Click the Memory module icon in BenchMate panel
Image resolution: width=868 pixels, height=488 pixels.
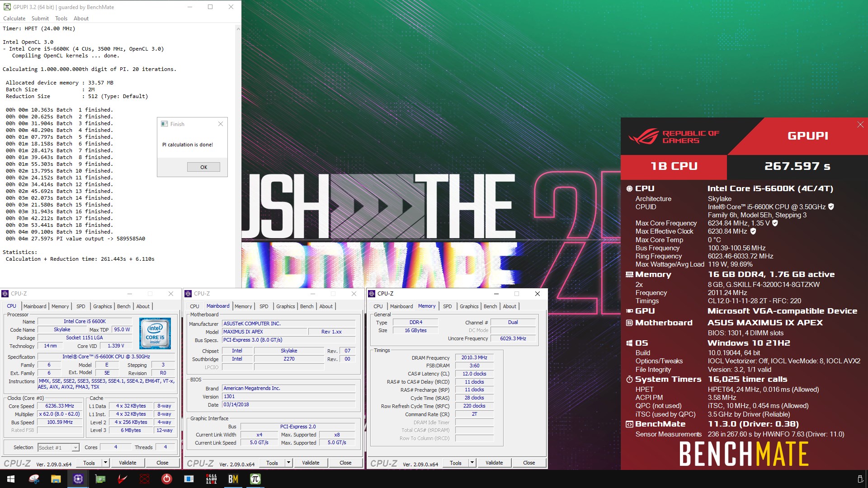629,274
